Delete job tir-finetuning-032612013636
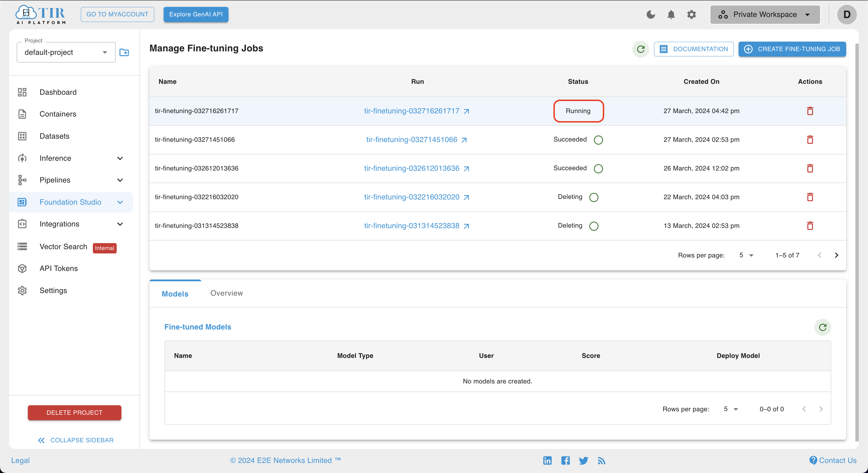The height and width of the screenshot is (473, 868). pyautogui.click(x=810, y=168)
